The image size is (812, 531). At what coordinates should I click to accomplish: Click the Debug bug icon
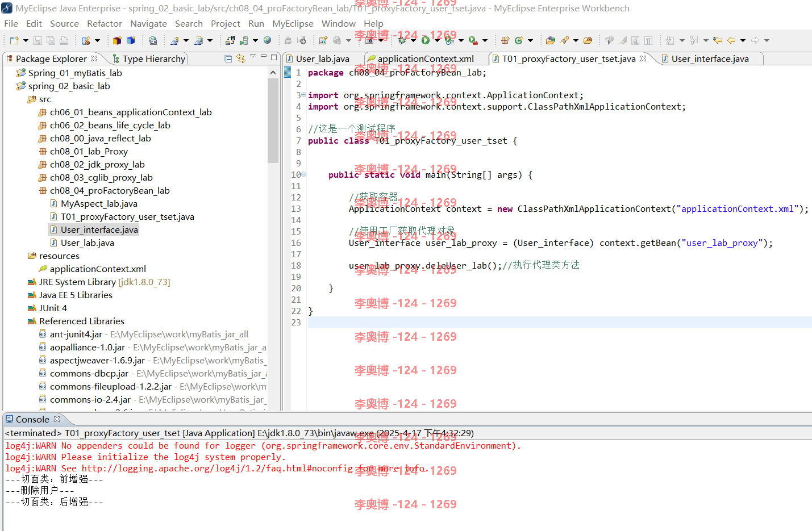[x=402, y=40]
